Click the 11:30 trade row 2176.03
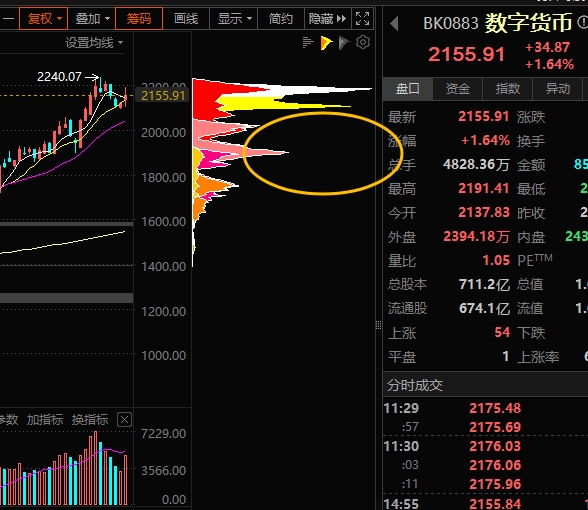The image size is (588, 510). pos(495,446)
